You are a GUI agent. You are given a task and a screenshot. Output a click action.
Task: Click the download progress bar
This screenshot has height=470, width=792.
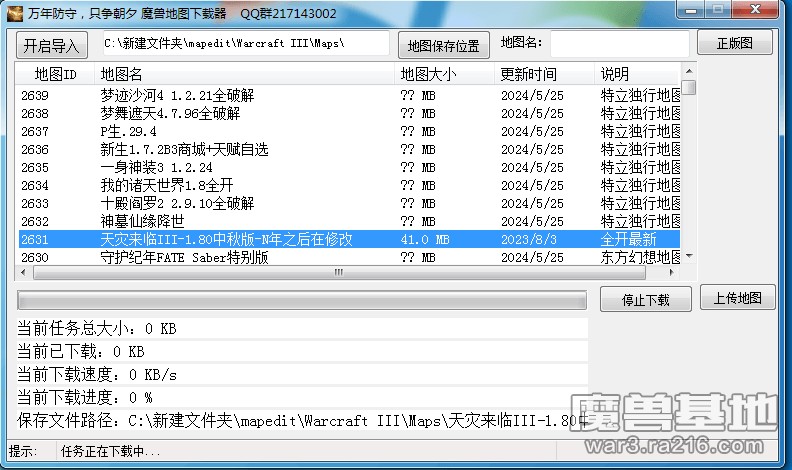[302, 300]
